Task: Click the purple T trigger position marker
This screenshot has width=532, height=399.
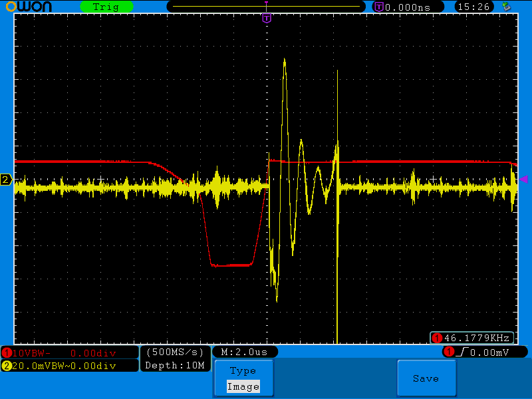Action: [267, 18]
